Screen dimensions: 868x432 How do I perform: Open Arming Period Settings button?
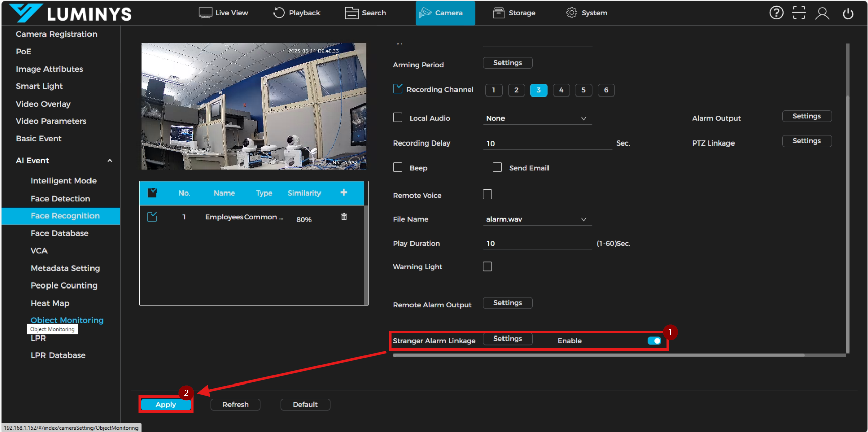coord(508,63)
